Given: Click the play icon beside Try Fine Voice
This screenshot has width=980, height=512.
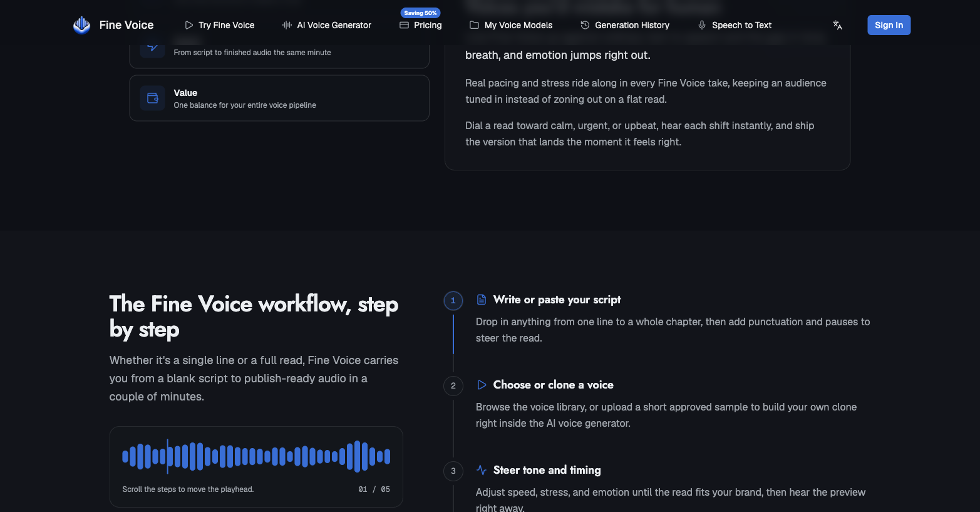Looking at the screenshot, I should 188,25.
